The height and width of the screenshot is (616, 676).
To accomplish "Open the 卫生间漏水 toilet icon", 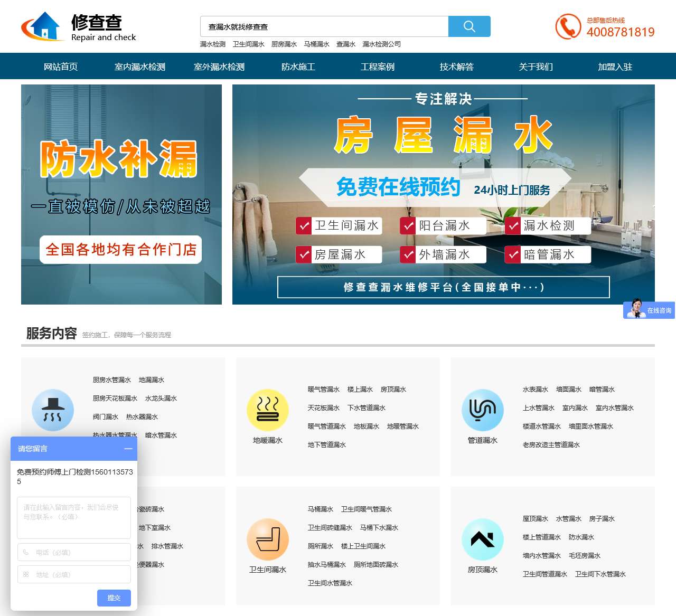I will point(268,539).
